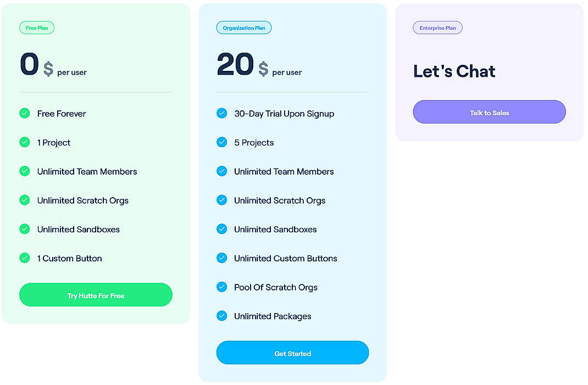Click the checkmark beside Unlimited Packages
Screen dimensions: 588x385
tap(221, 316)
